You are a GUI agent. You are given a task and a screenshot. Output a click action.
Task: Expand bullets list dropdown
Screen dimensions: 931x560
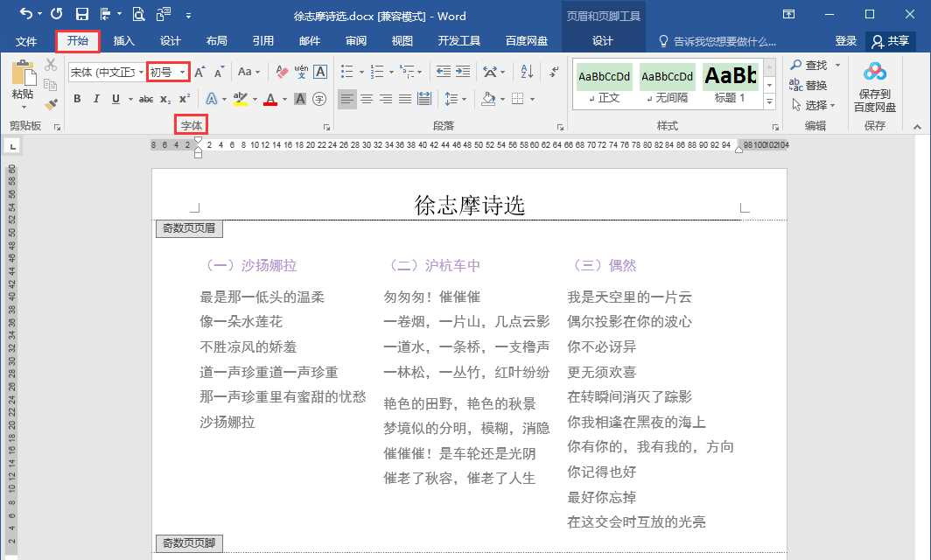click(x=361, y=72)
